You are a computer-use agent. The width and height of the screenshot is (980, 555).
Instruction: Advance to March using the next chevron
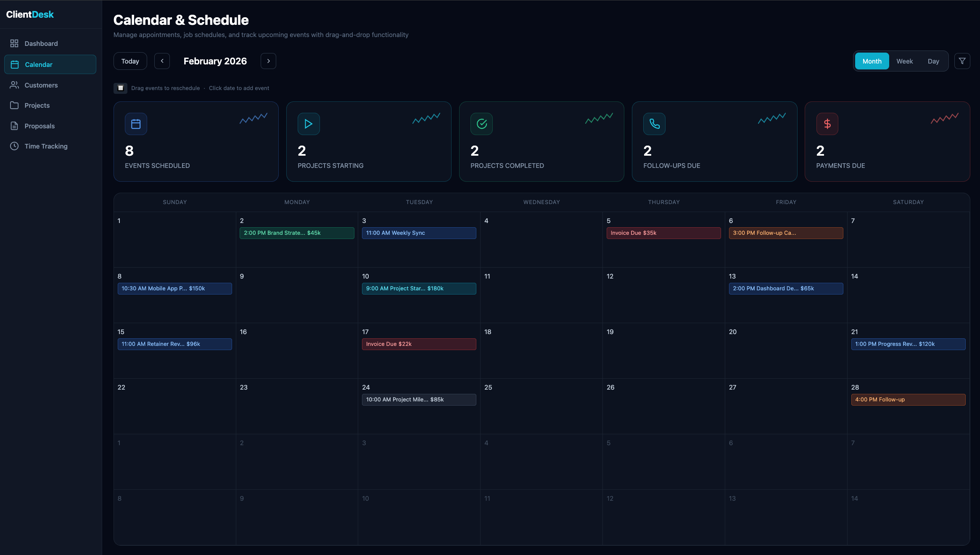pyautogui.click(x=268, y=61)
